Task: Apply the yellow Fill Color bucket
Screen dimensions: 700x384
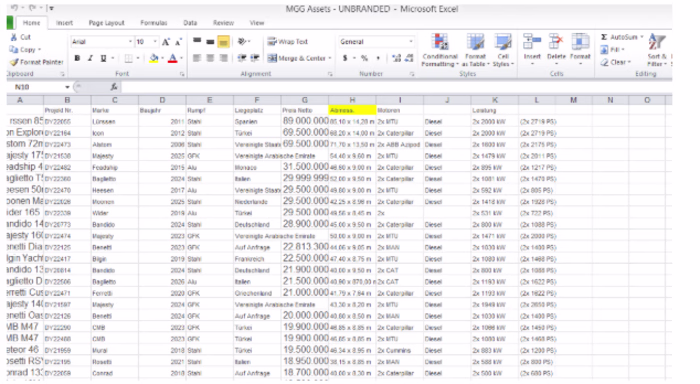Action: tap(154, 58)
